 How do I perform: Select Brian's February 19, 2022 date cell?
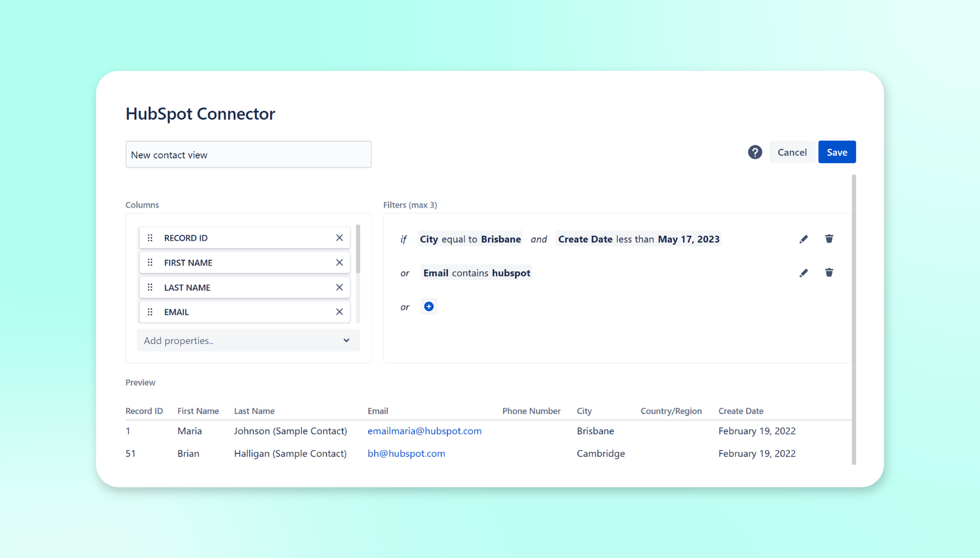[x=757, y=453]
